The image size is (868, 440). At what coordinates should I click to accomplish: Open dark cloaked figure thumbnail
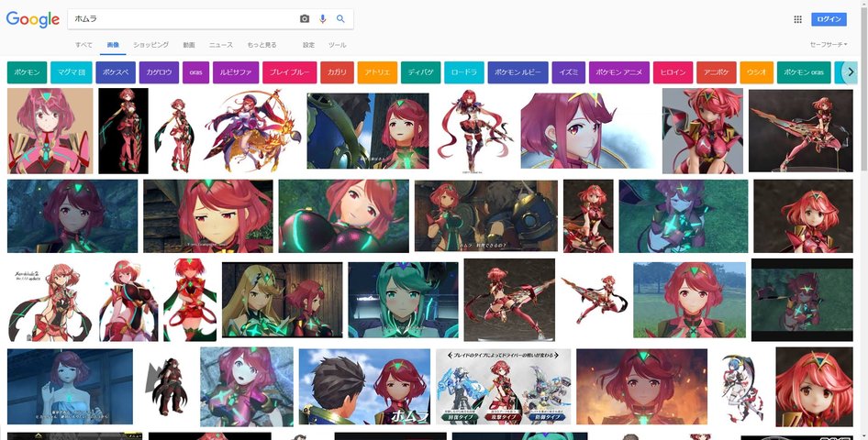pos(166,387)
